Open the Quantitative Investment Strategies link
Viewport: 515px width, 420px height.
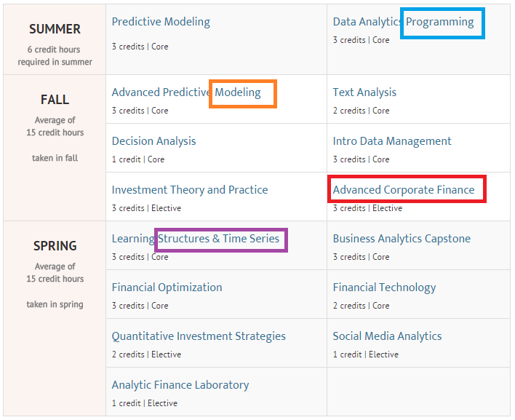pos(199,336)
